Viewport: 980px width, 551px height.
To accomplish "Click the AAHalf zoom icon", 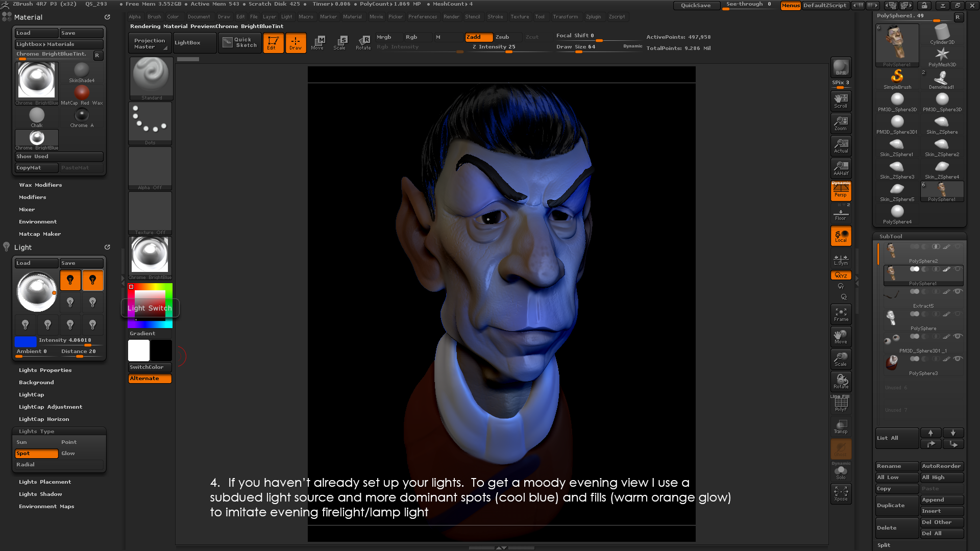I will pos(841,168).
